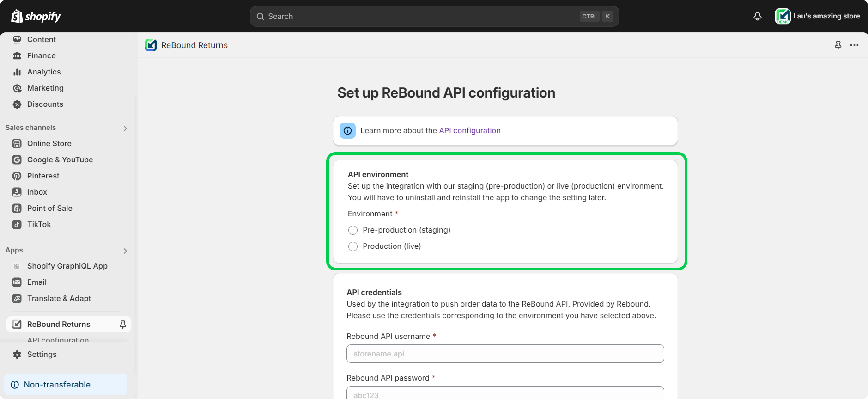The image size is (868, 399).
Task: Click the Apps heading
Action: (14, 250)
